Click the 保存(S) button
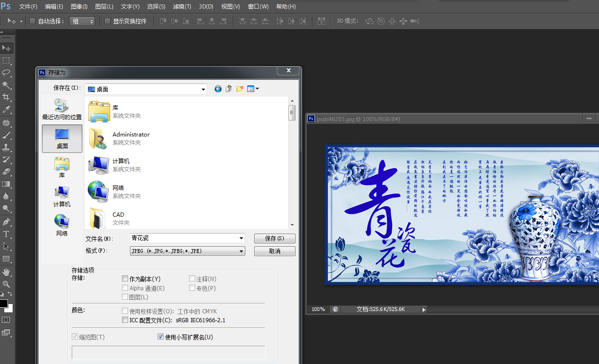The width and height of the screenshot is (599, 364). [x=274, y=238]
